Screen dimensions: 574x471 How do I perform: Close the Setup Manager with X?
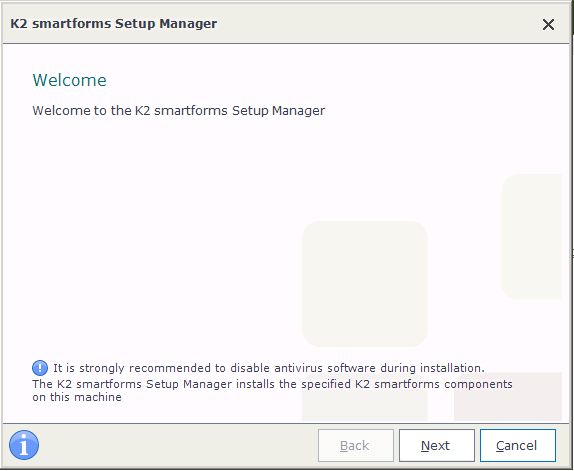(548, 25)
